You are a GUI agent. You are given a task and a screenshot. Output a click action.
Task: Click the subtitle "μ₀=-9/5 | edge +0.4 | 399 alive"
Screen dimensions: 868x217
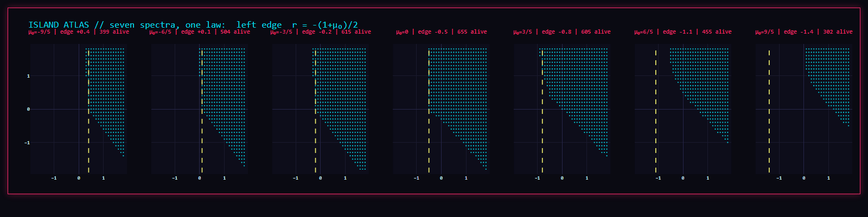[79, 32]
